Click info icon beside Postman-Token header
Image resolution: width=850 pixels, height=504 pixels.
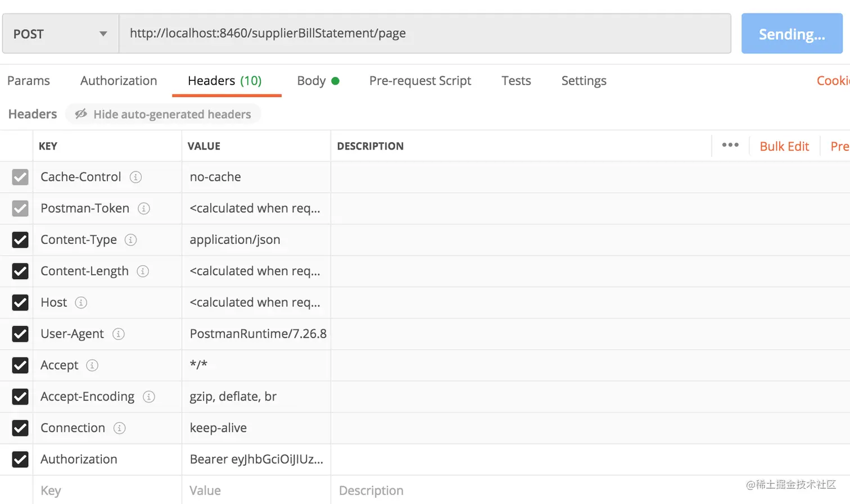144,208
